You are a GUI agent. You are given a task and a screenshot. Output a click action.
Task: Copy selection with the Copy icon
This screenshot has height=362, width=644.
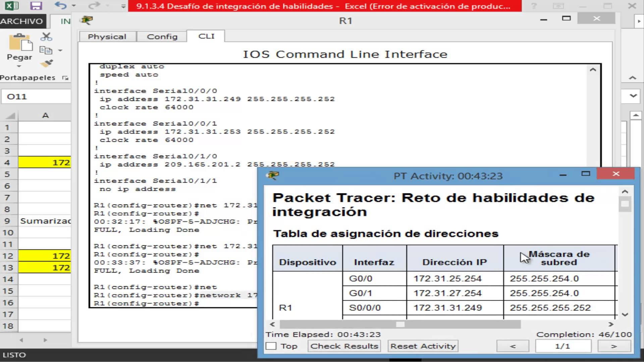[46, 50]
